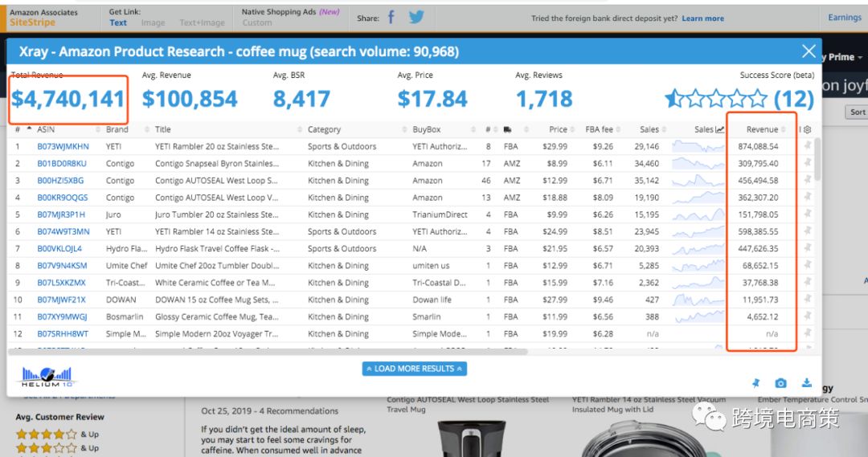Viewport: 868px width, 457px height.
Task: Open Earnings in SiteStripe bar
Action: tap(845, 17)
